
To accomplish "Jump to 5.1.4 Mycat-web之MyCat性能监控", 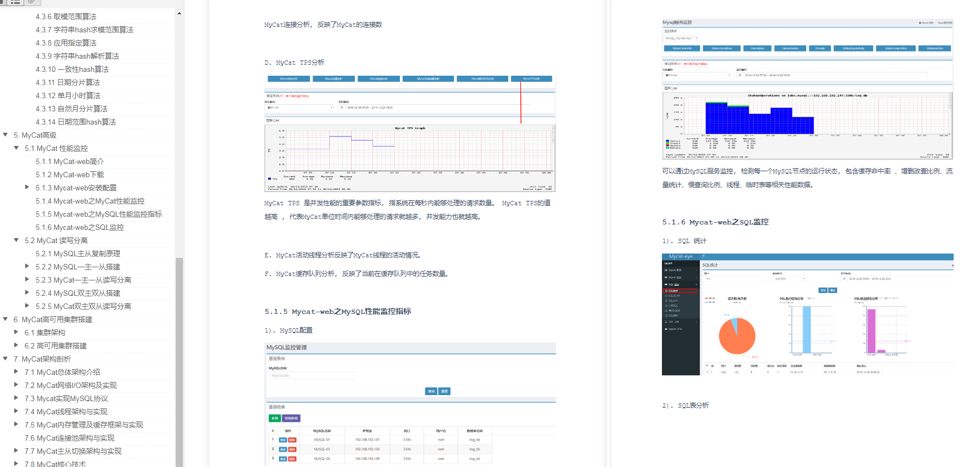I will [90, 201].
